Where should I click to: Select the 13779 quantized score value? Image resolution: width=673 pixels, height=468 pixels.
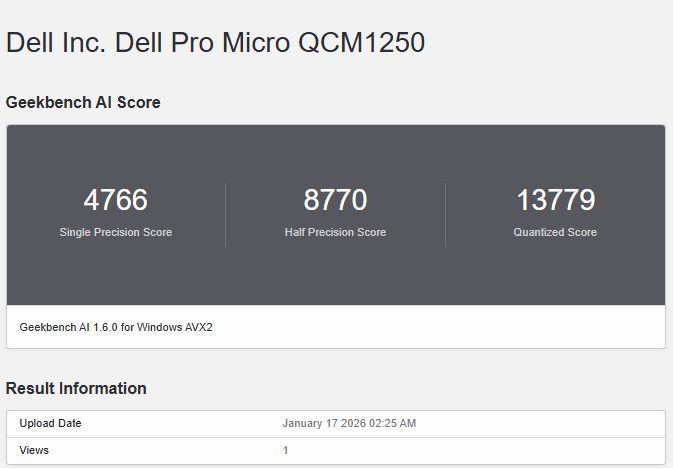click(555, 200)
